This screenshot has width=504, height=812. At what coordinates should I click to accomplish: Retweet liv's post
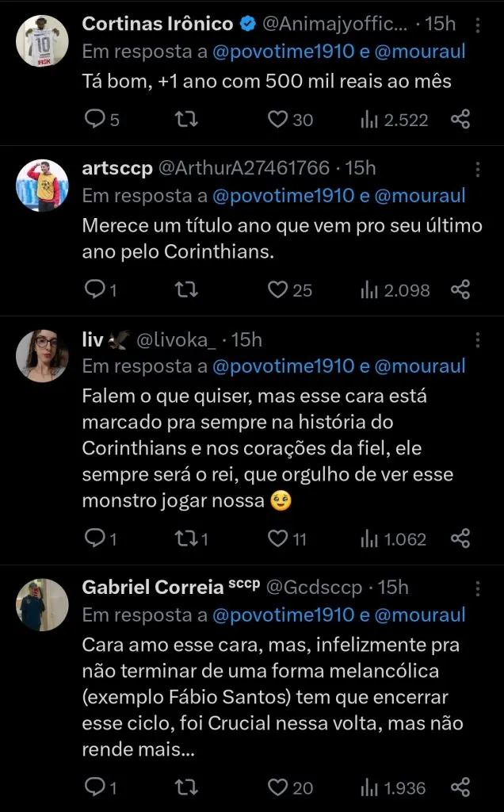(x=185, y=539)
